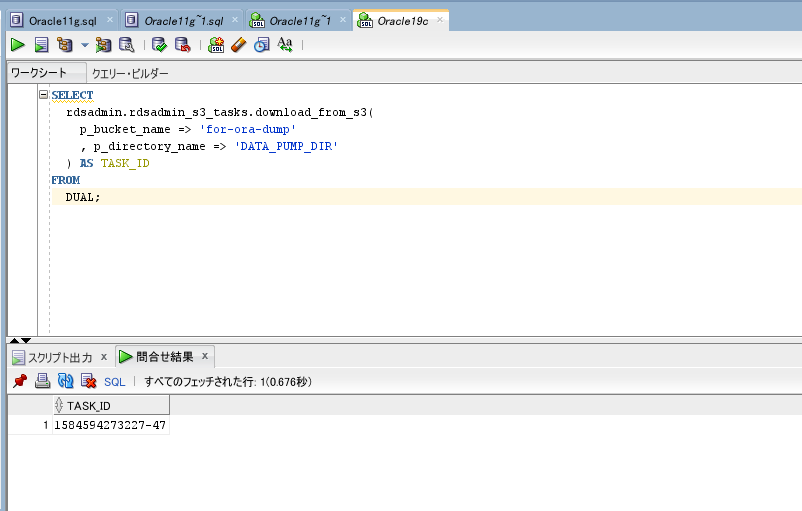Switch to the Oracle11g~1 connection tab
This screenshot has width=802, height=511.
(x=300, y=21)
